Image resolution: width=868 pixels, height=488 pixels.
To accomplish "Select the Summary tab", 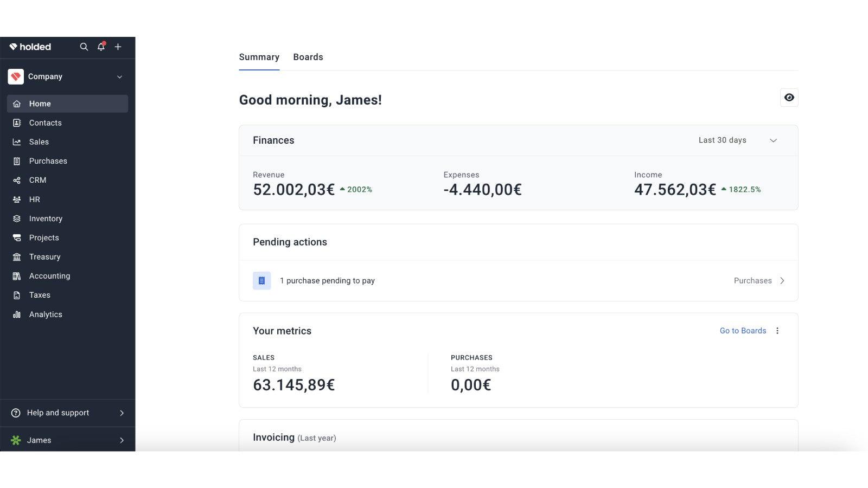I will pyautogui.click(x=259, y=57).
